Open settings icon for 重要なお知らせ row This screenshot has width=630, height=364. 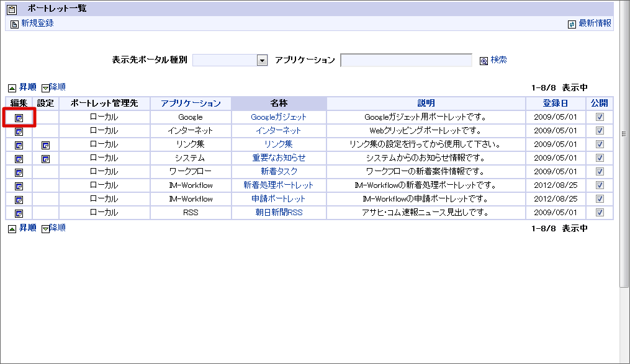(46, 159)
